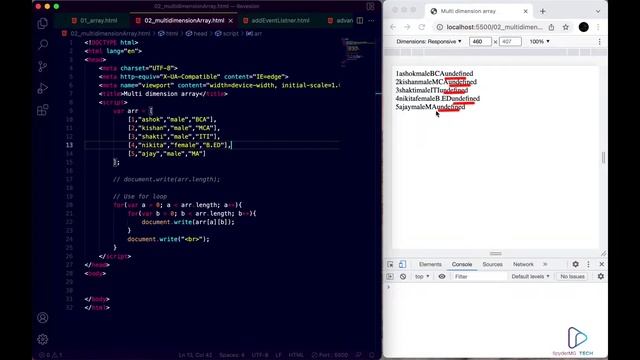Viewport: 640px width, 360px height.
Task: Click the Use for loop comment
Action: pyautogui.click(x=140, y=196)
